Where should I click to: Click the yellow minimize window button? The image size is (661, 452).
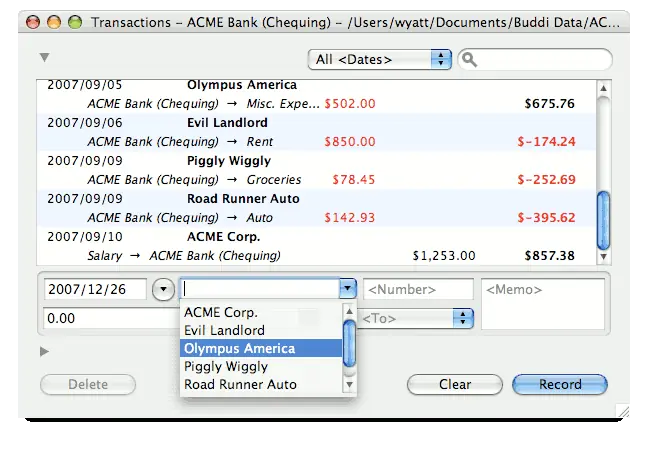coord(54,22)
